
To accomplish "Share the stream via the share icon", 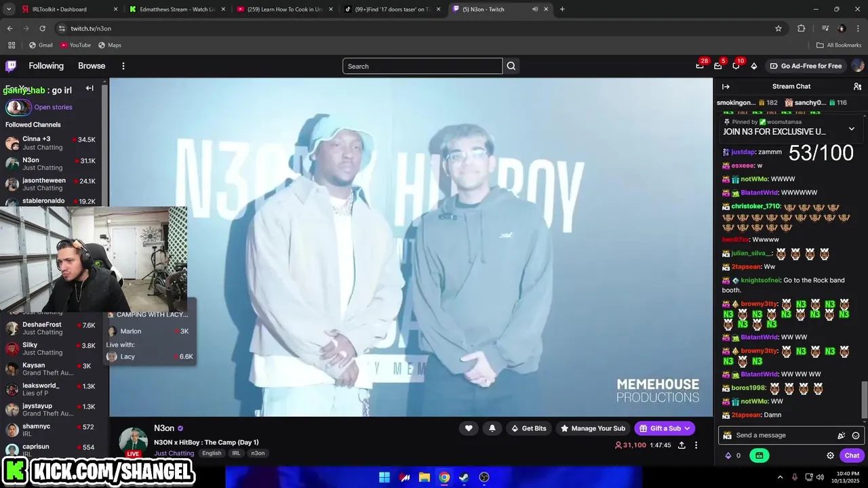I will 682,445.
